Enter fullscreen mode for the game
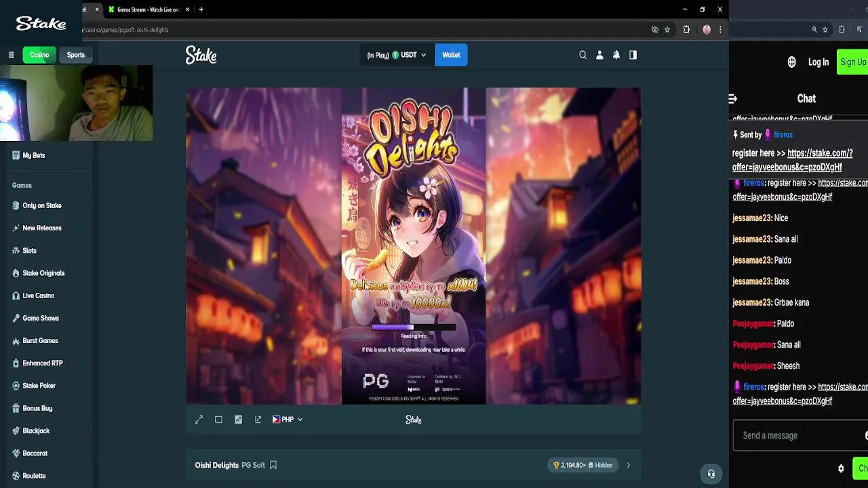Viewport: 868px width, 488px height. [x=199, y=420]
